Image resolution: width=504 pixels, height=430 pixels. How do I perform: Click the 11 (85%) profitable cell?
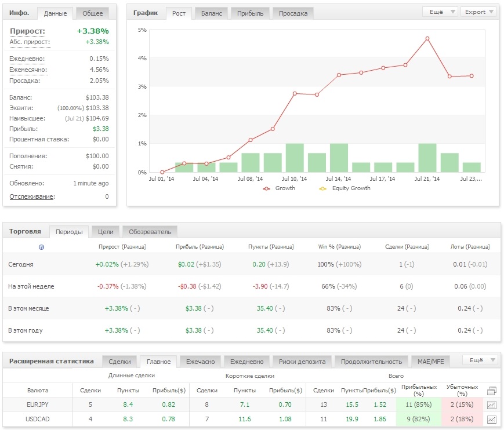419,405
